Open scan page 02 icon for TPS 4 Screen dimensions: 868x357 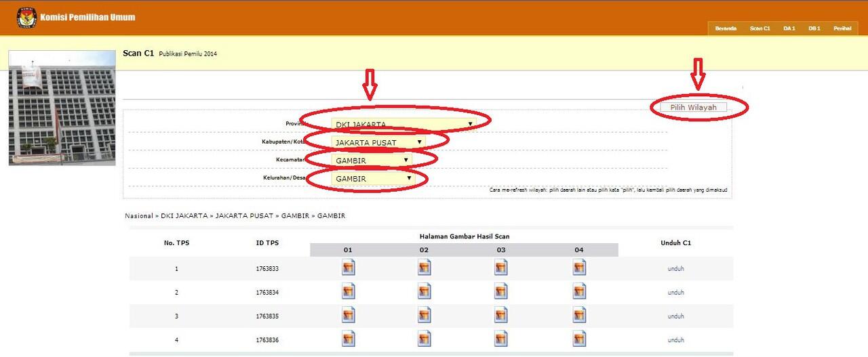tap(425, 339)
